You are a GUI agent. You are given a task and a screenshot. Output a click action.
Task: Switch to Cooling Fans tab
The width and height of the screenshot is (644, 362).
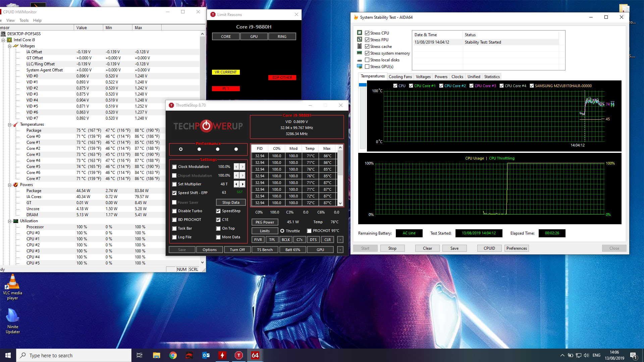[400, 77]
